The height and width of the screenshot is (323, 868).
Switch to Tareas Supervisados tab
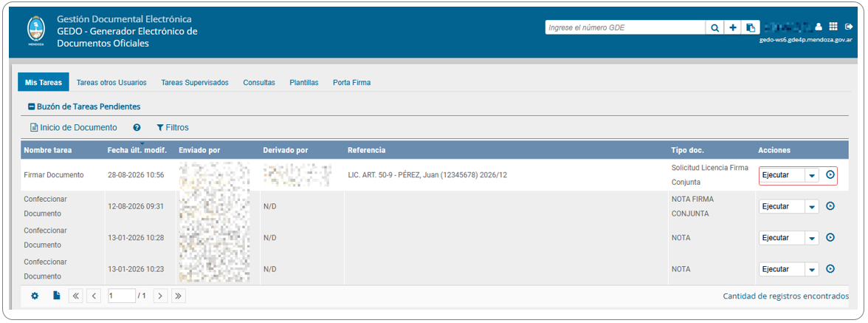(x=194, y=83)
